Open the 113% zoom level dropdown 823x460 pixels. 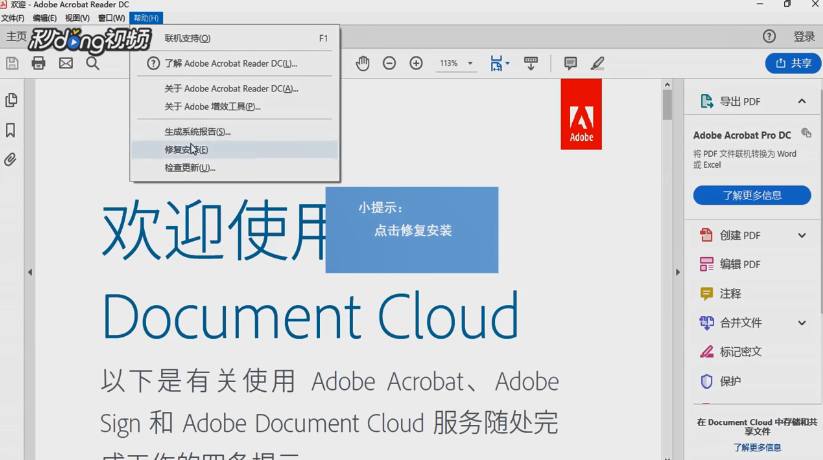[470, 64]
